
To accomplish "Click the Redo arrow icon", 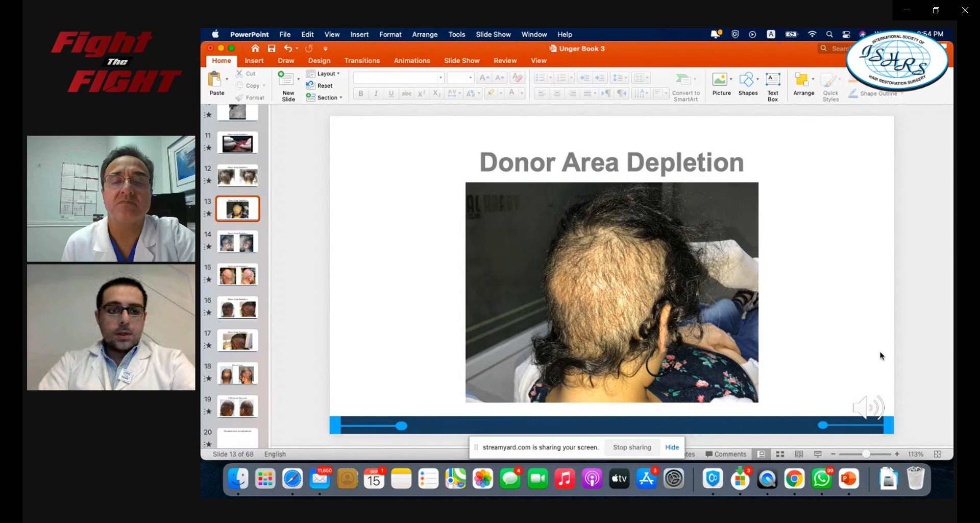I will click(309, 49).
